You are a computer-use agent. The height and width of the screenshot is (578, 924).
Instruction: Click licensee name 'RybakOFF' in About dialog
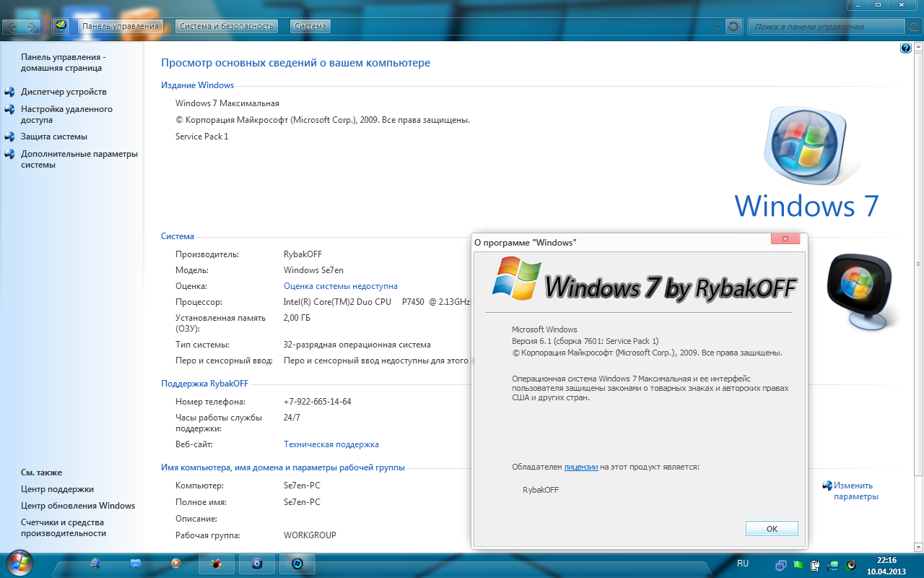(x=541, y=490)
